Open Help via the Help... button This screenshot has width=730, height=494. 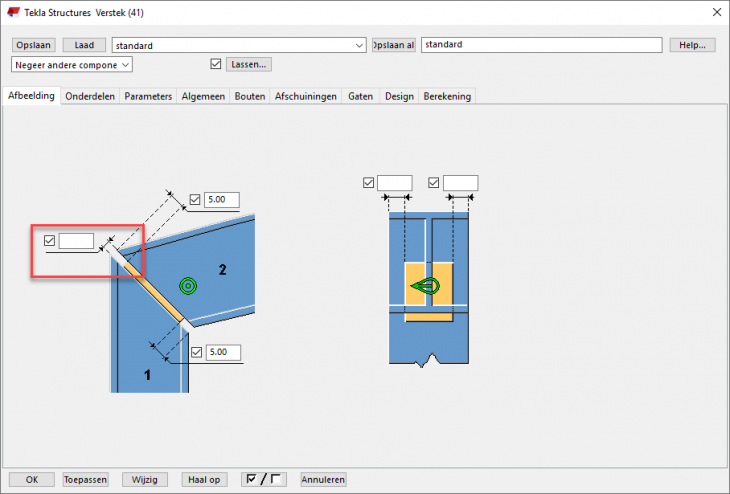[692, 45]
